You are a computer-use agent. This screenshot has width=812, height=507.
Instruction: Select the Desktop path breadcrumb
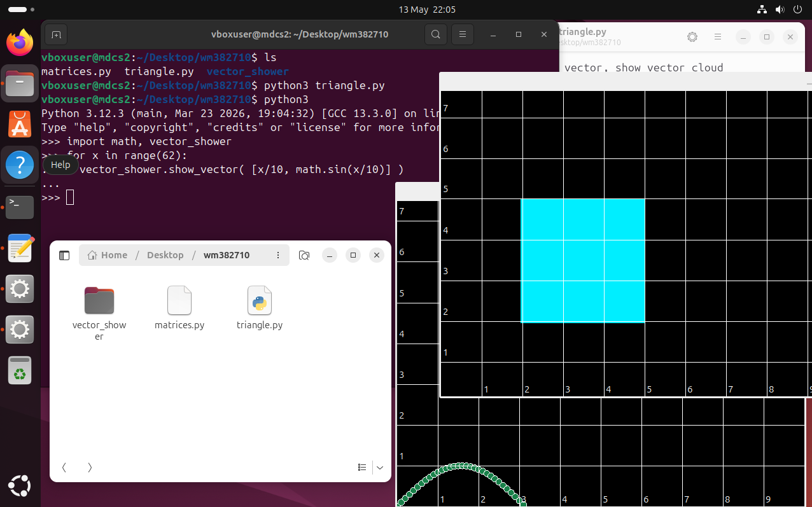[x=165, y=255]
